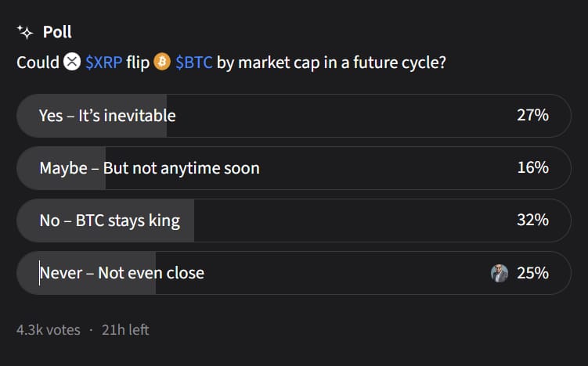Click the 32% result percentage
The height and width of the screenshot is (366, 588).
pos(532,221)
